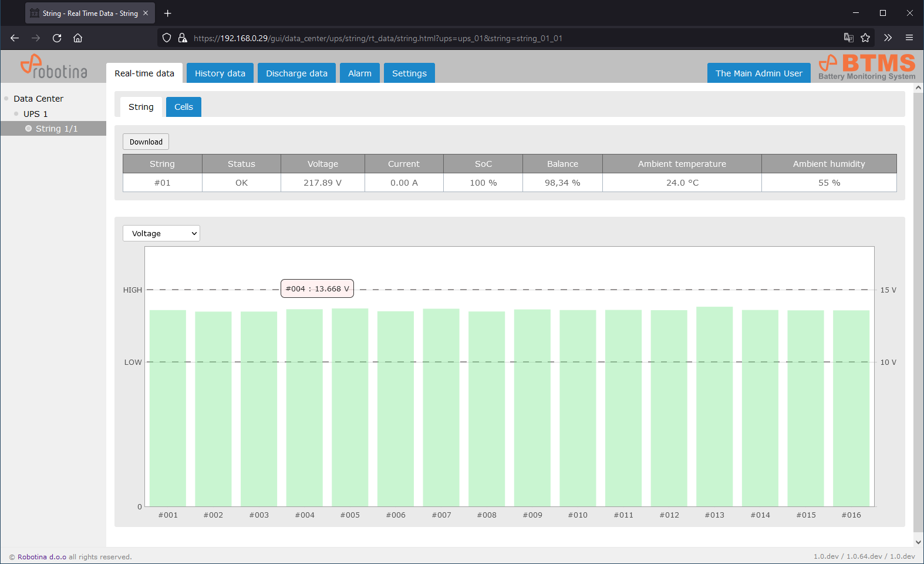Click the site padlock icon
Screen dimensions: 924x564
pyautogui.click(x=183, y=38)
